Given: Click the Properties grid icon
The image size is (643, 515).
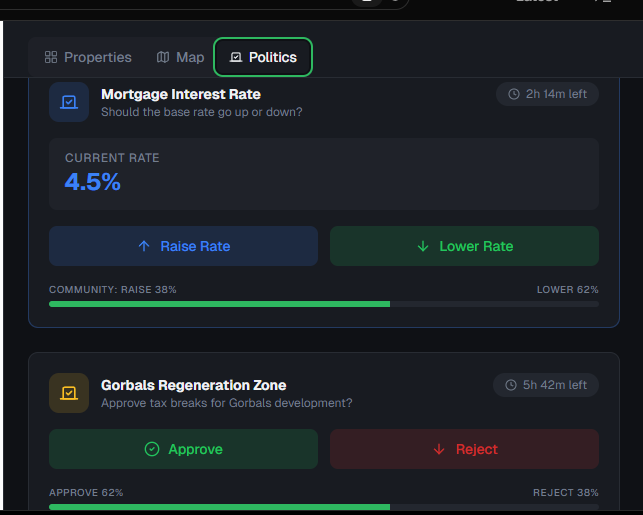Looking at the screenshot, I should point(51,57).
